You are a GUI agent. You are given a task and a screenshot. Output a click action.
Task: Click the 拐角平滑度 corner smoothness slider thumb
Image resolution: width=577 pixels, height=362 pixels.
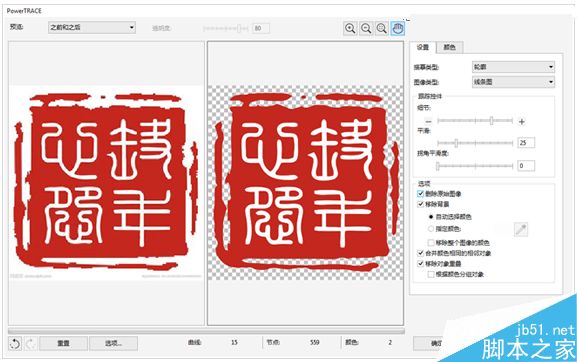pyautogui.click(x=438, y=166)
